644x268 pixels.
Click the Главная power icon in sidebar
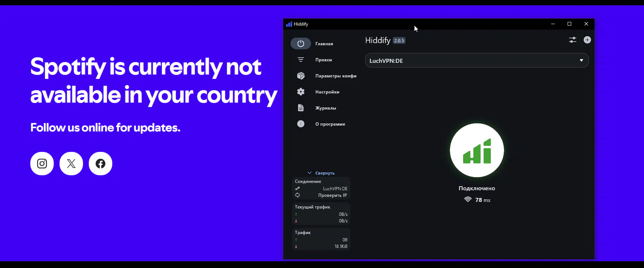pyautogui.click(x=301, y=43)
